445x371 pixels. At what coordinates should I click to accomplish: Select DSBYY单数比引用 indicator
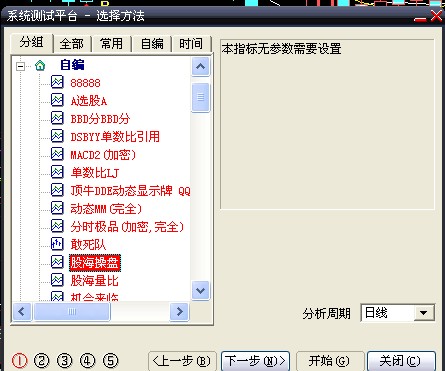(x=115, y=137)
